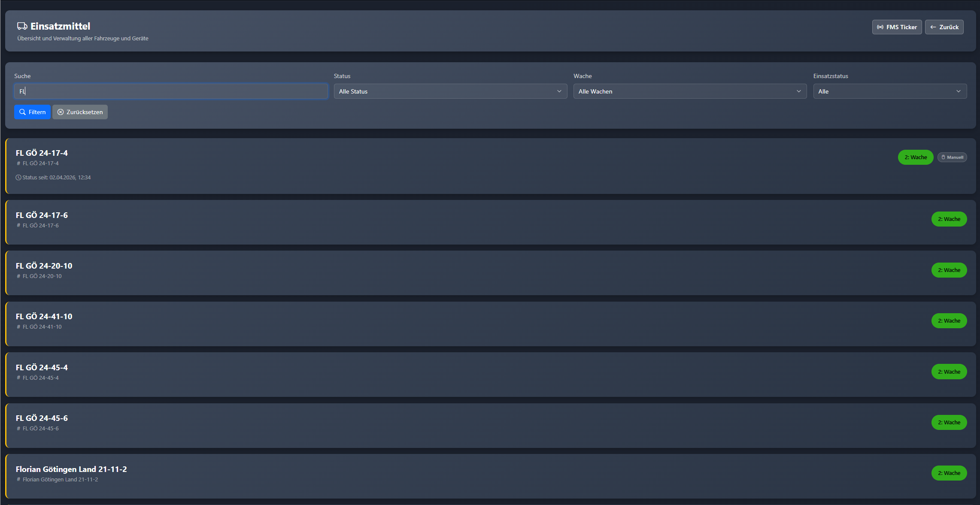This screenshot has width=980, height=505.
Task: Click the 2: Wache status on FL GÖ 24-17-4
Action: tap(915, 157)
